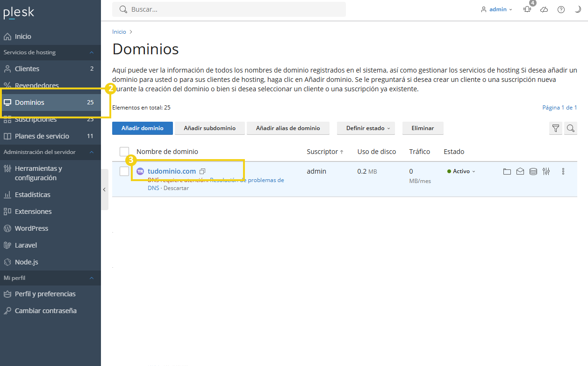Click the Inicio breadcrumb link

coord(119,32)
